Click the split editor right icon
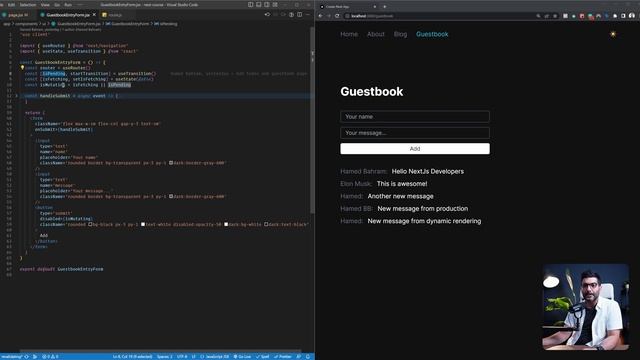Viewport: 640px width, 360px height. click(300, 15)
